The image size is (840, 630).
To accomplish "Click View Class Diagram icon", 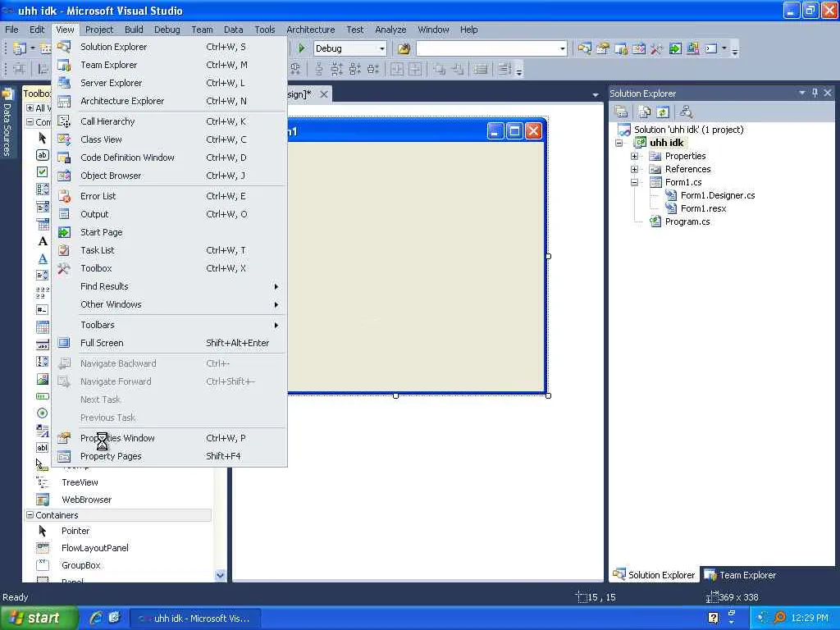I will coord(686,112).
